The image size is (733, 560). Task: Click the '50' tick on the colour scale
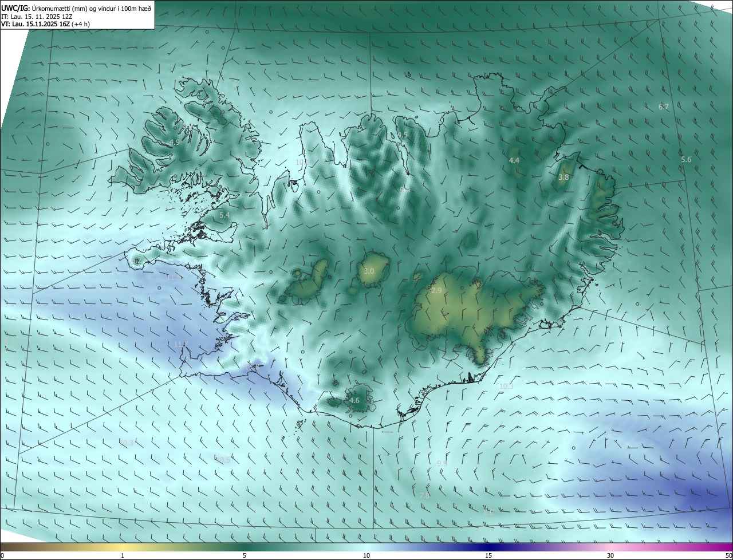click(728, 555)
